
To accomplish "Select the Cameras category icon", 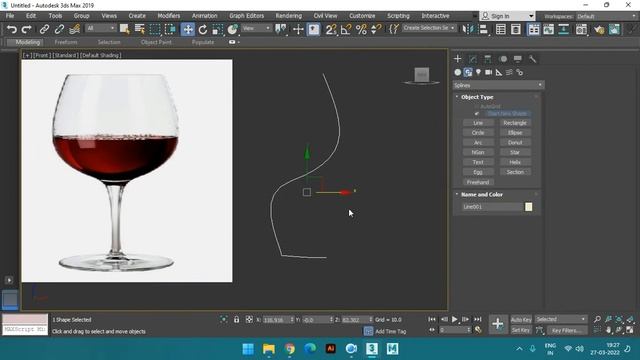I will click(489, 72).
